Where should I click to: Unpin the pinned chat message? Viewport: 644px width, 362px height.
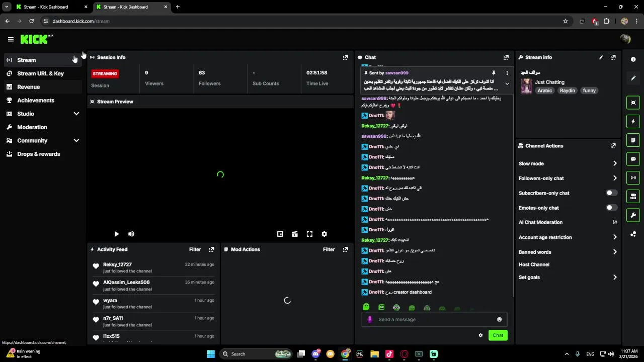[x=494, y=73]
